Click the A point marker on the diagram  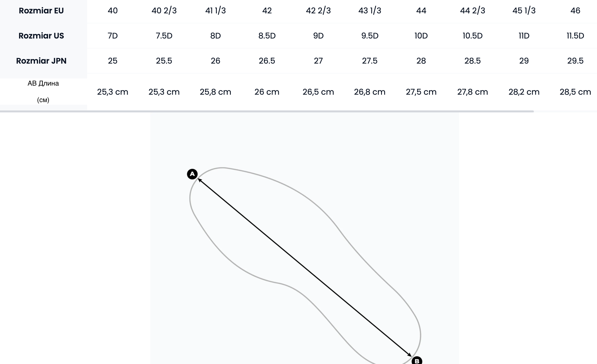pyautogui.click(x=192, y=174)
